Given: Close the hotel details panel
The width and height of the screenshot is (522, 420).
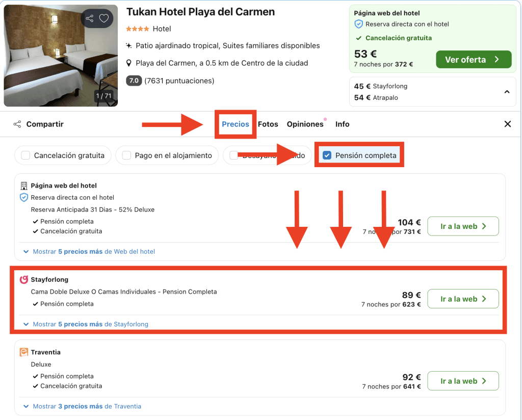Looking at the screenshot, I should pyautogui.click(x=507, y=124).
